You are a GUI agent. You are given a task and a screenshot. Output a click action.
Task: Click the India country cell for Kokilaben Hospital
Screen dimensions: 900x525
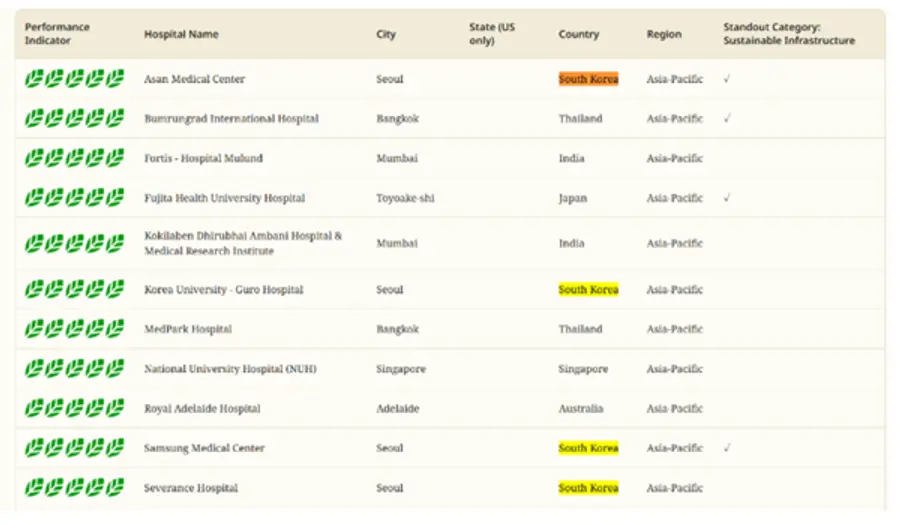click(x=571, y=243)
